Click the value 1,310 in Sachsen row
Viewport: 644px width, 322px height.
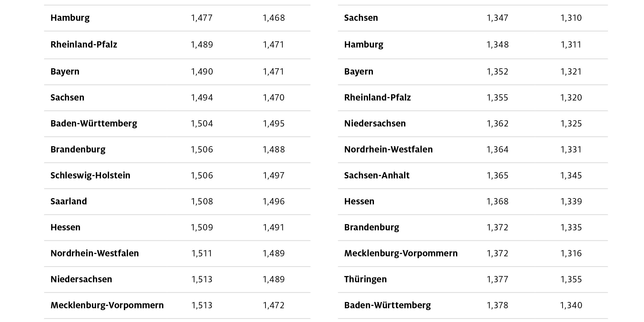click(571, 18)
